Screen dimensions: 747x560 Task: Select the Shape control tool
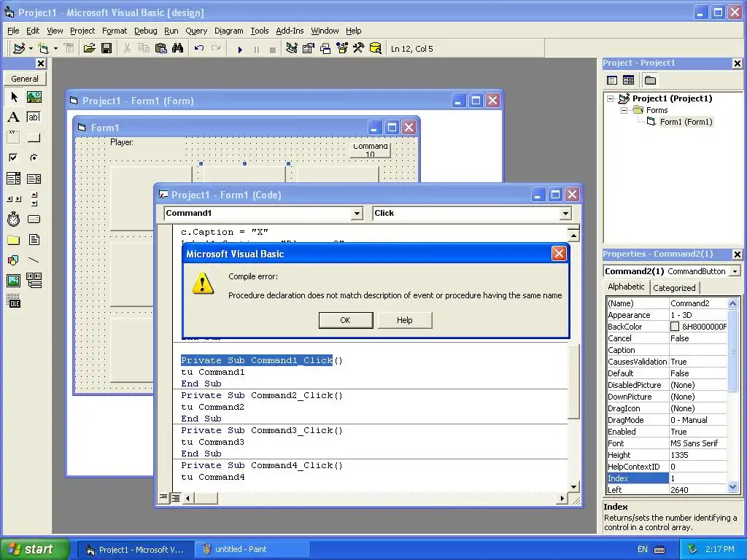click(14, 260)
